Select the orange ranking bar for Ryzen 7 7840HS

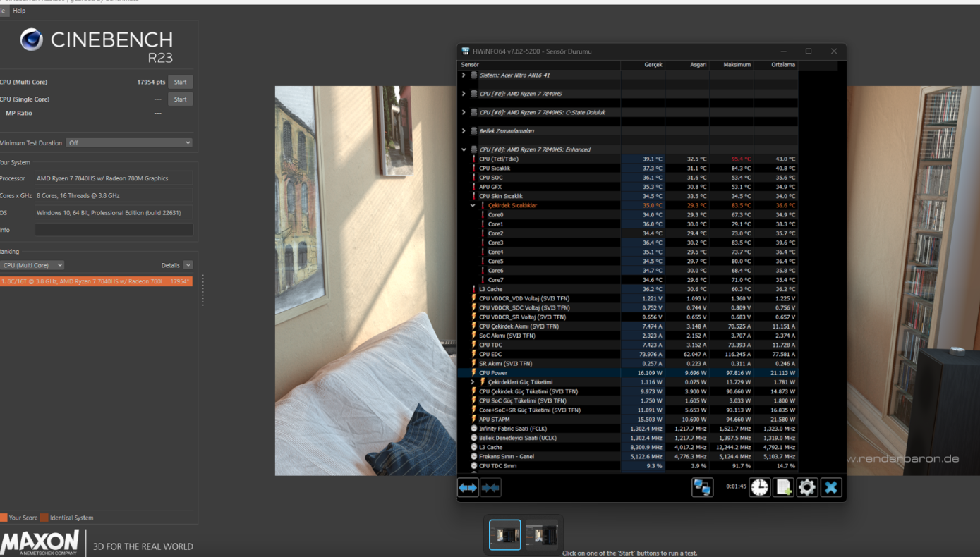tap(96, 281)
